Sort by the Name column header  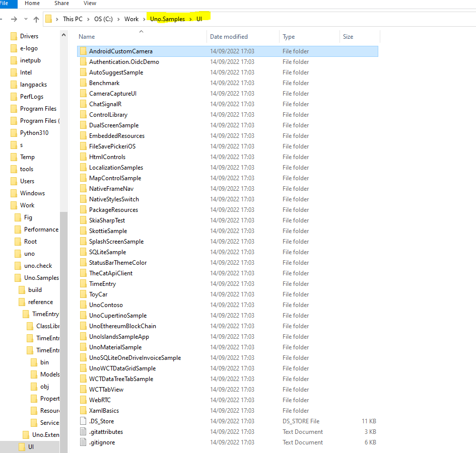click(87, 37)
